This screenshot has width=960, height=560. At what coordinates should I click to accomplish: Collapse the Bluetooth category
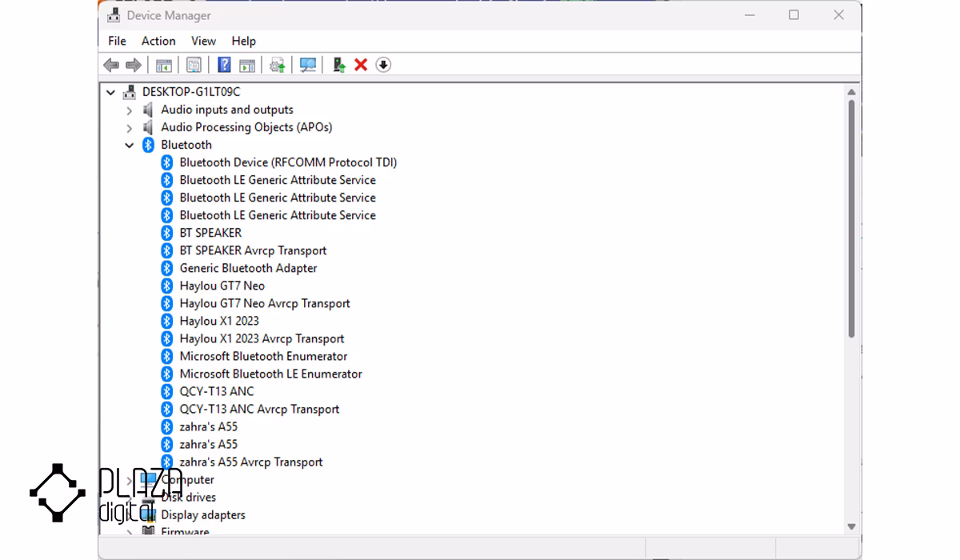pyautogui.click(x=130, y=146)
